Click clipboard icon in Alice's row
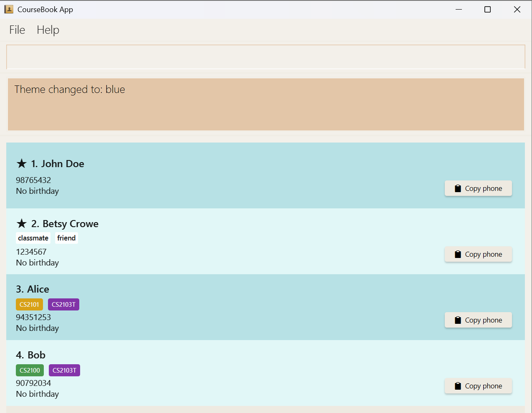 coord(458,320)
